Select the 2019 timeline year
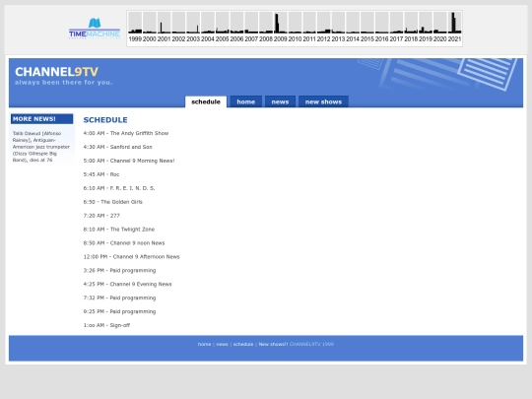Image resolution: width=532 pixels, height=399 pixels. click(x=426, y=28)
